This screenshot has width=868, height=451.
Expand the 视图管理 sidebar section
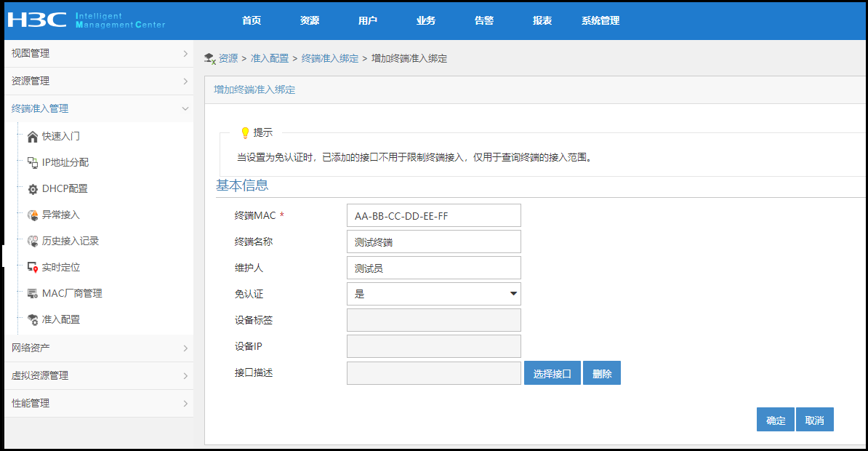[x=99, y=53]
